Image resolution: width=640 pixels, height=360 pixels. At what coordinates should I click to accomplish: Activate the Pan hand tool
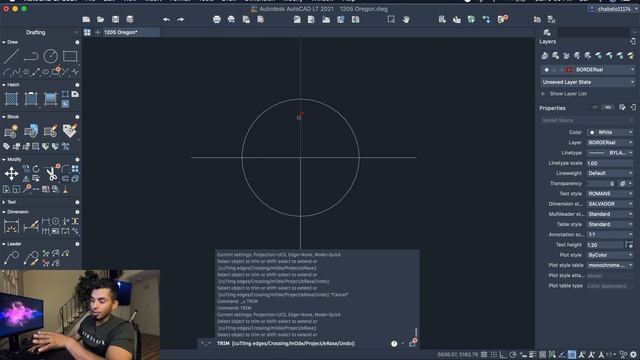pos(406,19)
